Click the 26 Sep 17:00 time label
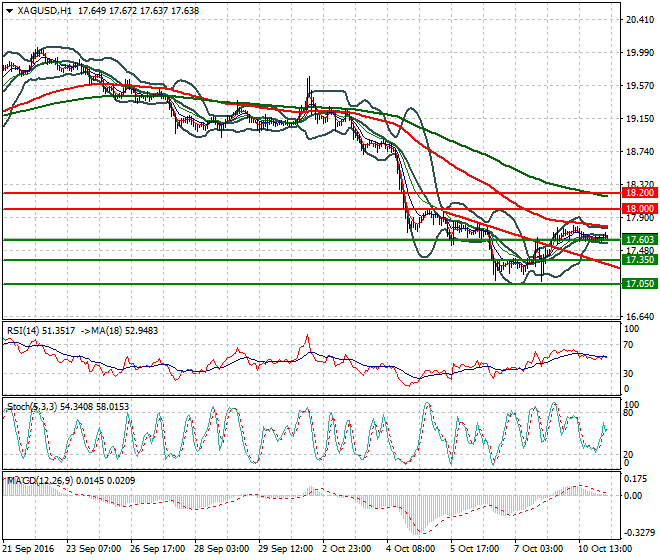660x560 pixels. [x=157, y=549]
